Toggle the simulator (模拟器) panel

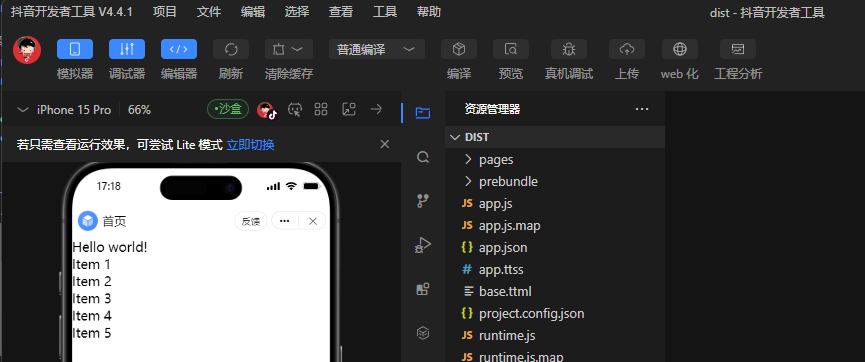point(74,49)
